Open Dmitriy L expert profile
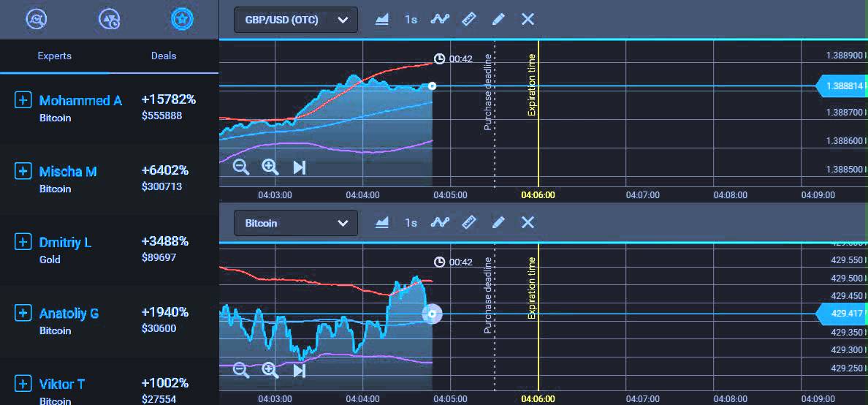Screen dimensions: 868x405 [x=65, y=243]
